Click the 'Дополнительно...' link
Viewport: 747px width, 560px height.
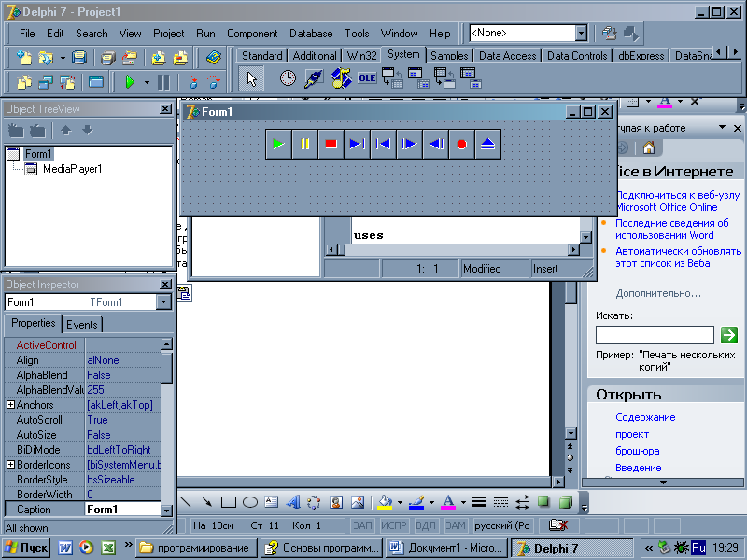pyautogui.click(x=658, y=293)
